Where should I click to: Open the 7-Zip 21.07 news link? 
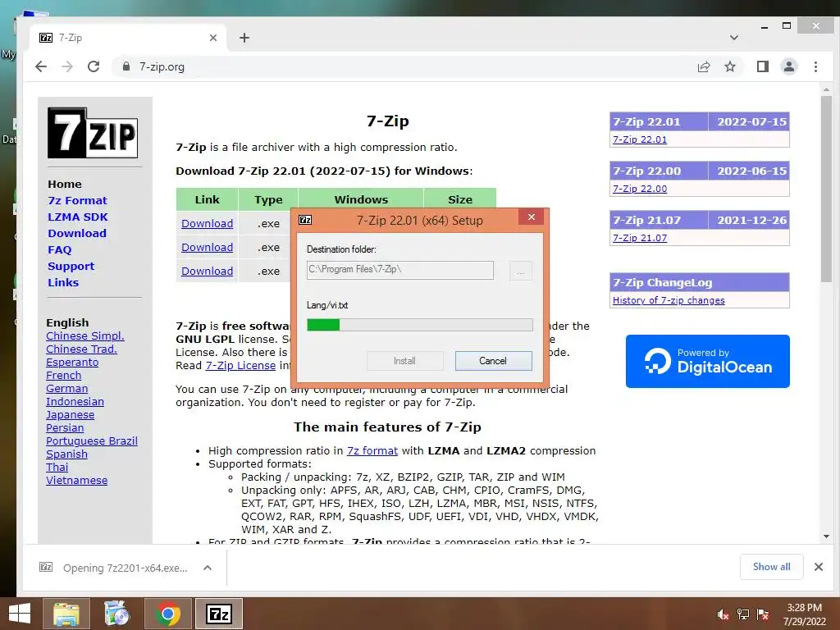point(640,238)
